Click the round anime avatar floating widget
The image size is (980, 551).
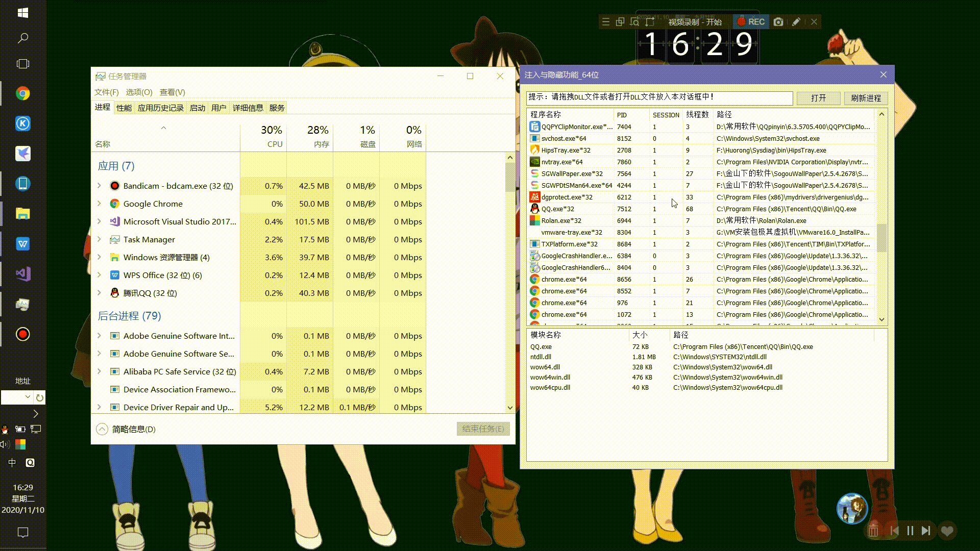coord(852,508)
